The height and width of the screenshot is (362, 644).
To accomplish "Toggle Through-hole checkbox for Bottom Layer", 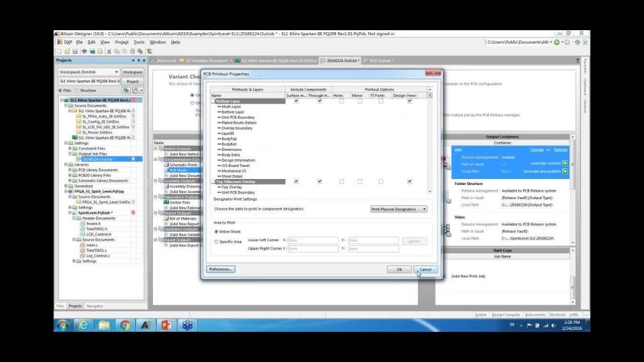I will tap(319, 101).
